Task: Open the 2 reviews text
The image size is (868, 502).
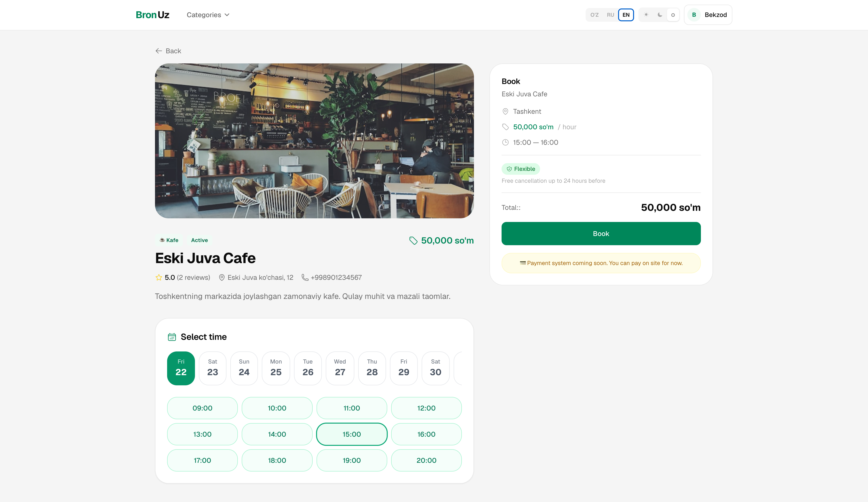Action: (194, 278)
